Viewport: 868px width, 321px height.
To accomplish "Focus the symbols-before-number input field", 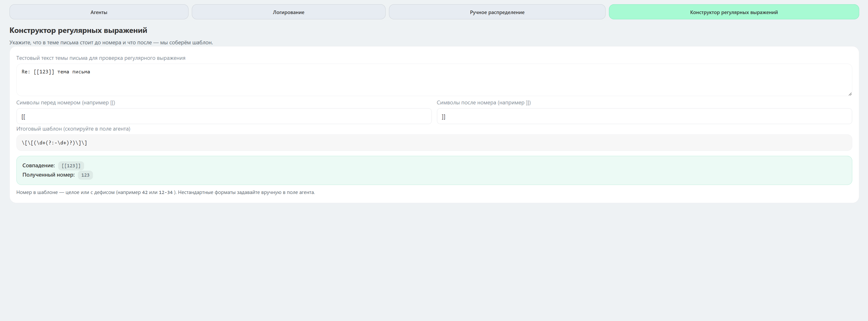I will [224, 117].
